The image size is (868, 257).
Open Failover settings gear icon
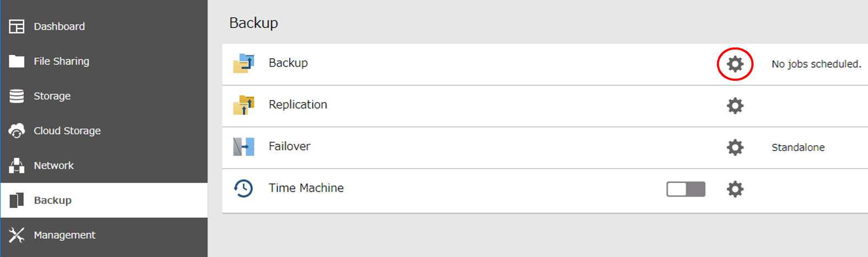735,147
